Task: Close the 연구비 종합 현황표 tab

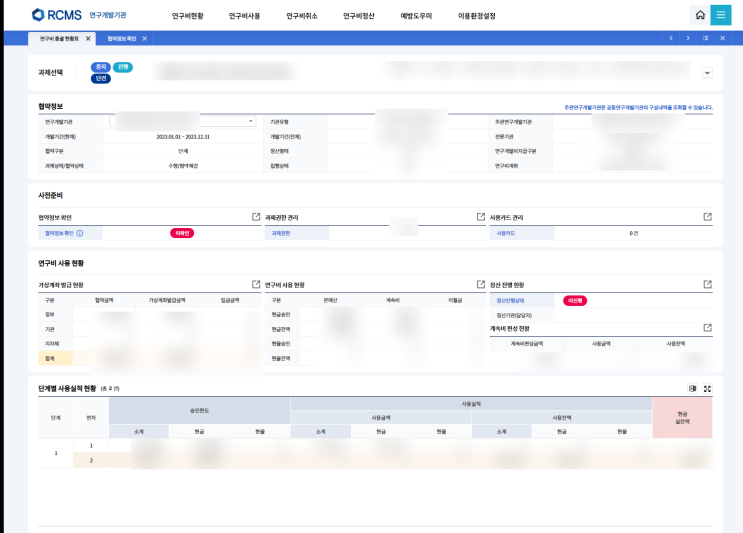Action: coord(88,38)
